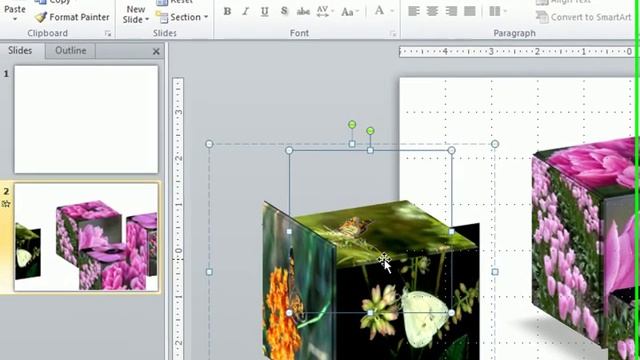The image size is (640, 360).
Task: Click the vertical ruler
Action: click(178, 218)
